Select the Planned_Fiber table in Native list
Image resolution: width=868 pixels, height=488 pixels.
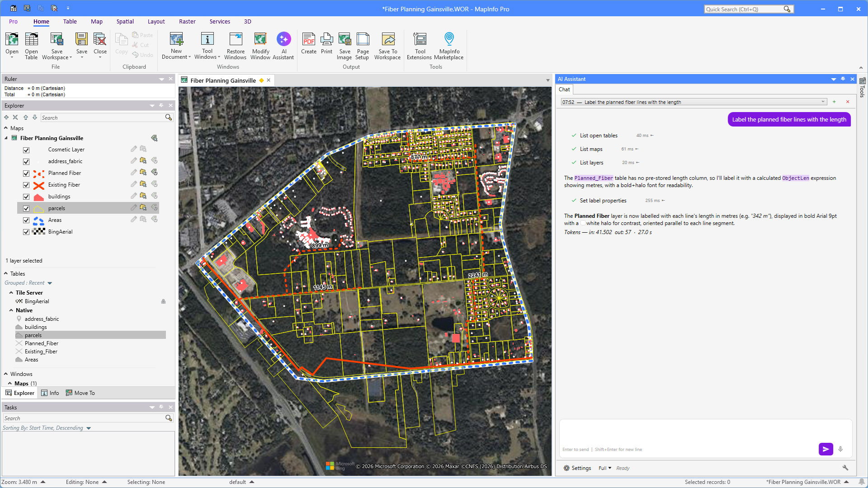click(42, 343)
